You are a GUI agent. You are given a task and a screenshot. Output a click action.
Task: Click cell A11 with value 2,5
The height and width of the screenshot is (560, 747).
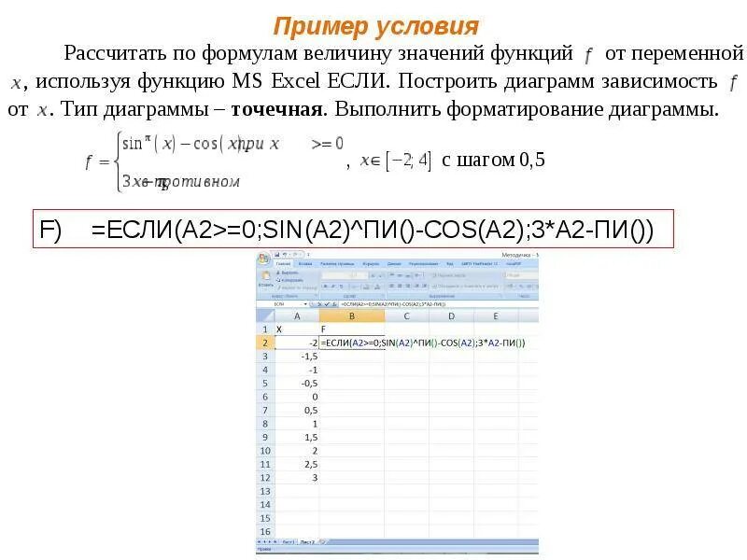pyautogui.click(x=297, y=464)
